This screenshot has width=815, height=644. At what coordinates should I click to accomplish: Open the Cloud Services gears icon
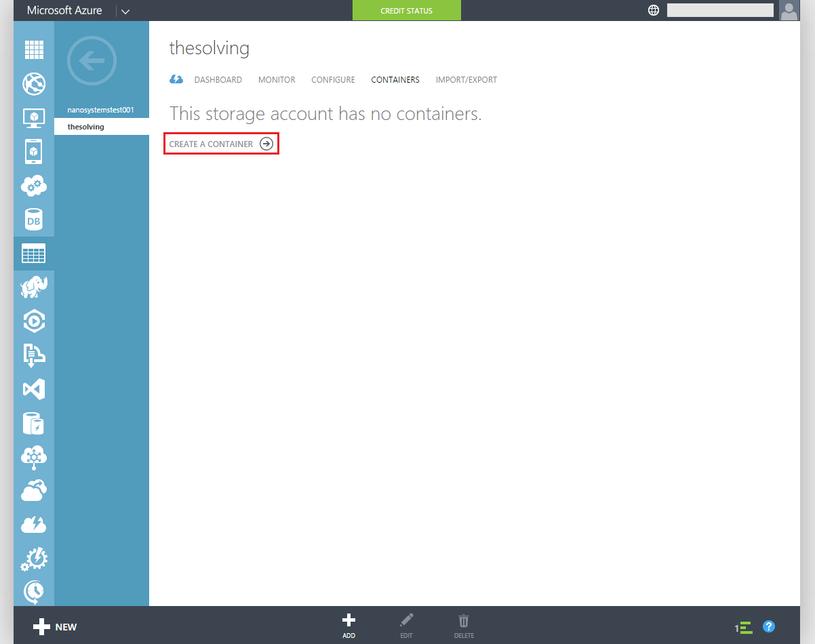pyautogui.click(x=34, y=186)
